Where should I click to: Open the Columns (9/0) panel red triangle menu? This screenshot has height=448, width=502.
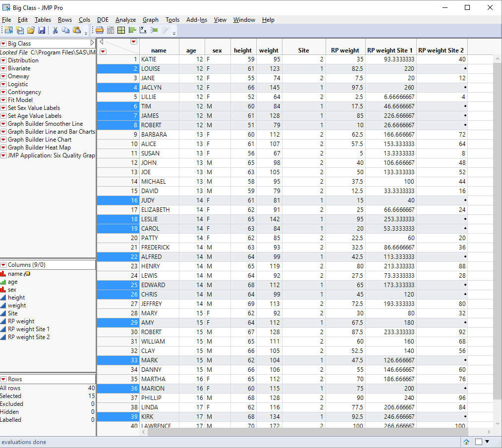click(x=4, y=264)
